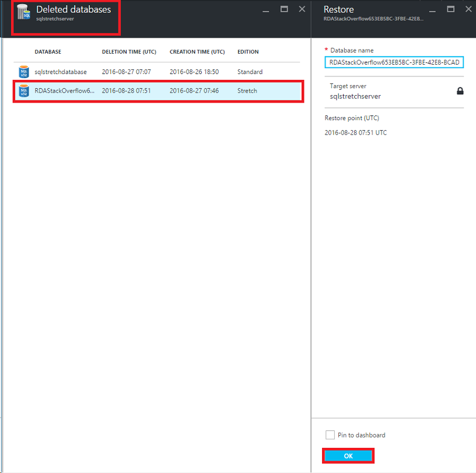Click the Restore blade title
This screenshot has height=473, width=476.
[x=338, y=9]
